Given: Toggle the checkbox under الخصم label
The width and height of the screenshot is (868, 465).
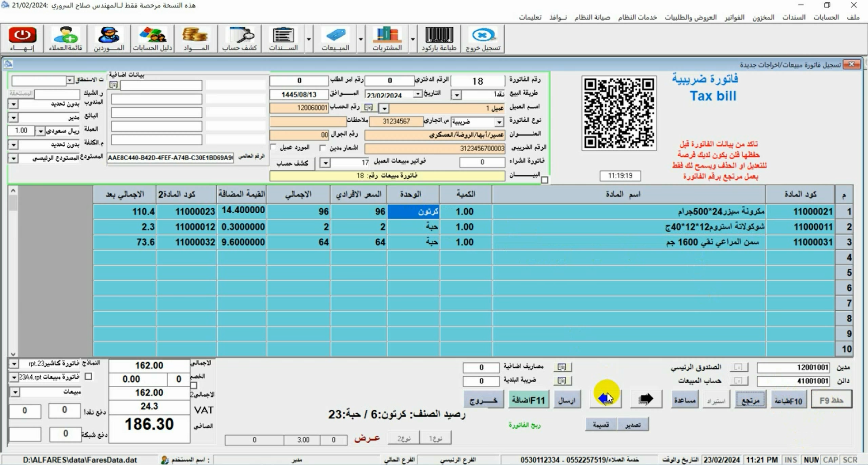Looking at the screenshot, I should [x=194, y=385].
